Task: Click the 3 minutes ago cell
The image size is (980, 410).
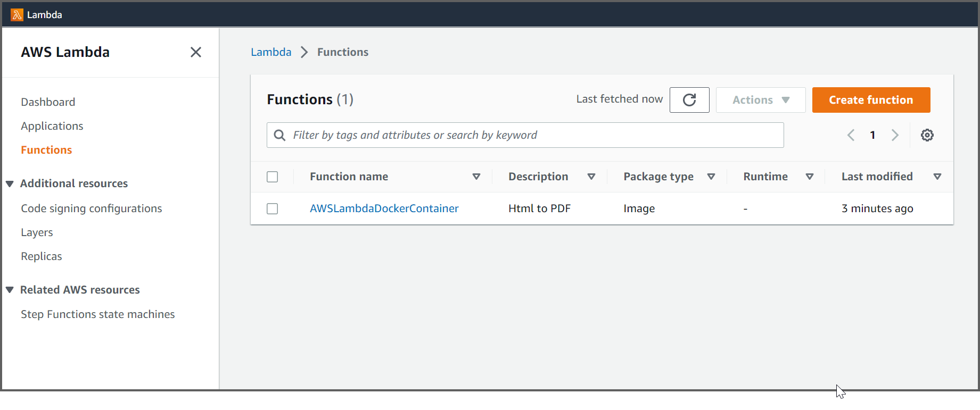Action: click(x=877, y=208)
